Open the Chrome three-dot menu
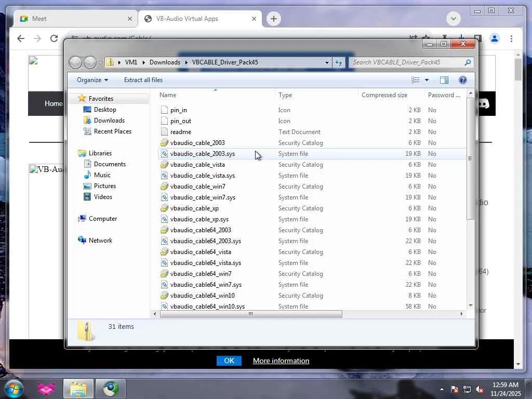 511,38
